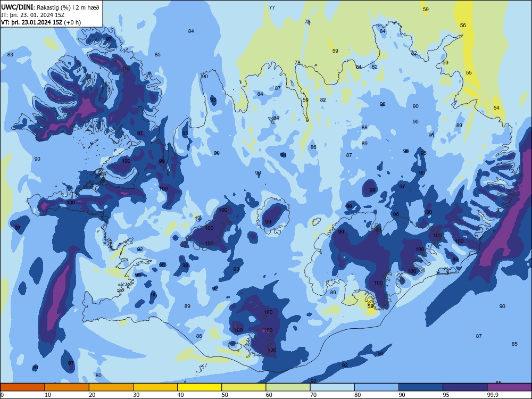Screen dimensions: 532x399
Task: Click the light green 60–70 legend swatch
Action: [x=288, y=387]
